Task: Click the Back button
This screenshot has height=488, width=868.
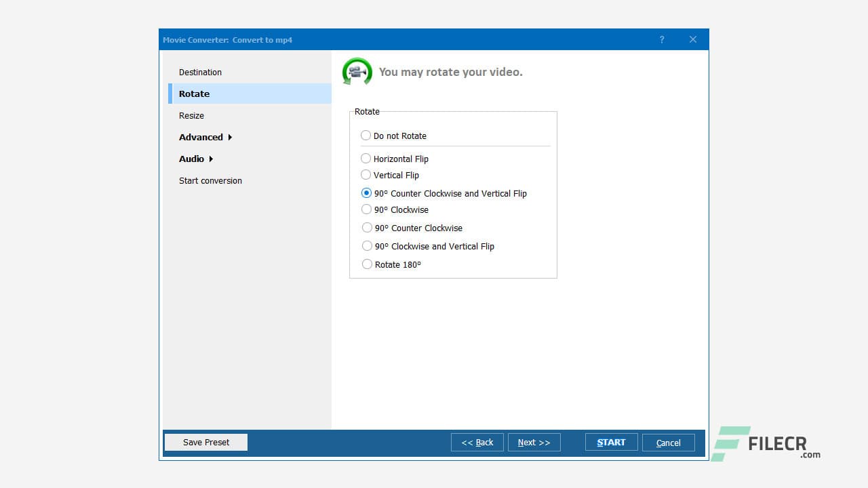Action: tap(477, 442)
